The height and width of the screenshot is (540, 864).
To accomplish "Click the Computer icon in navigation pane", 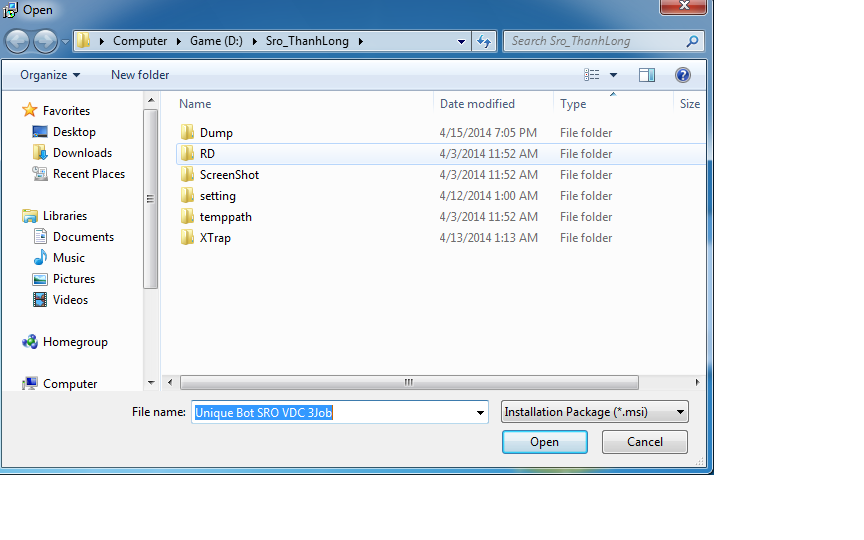I will point(30,383).
